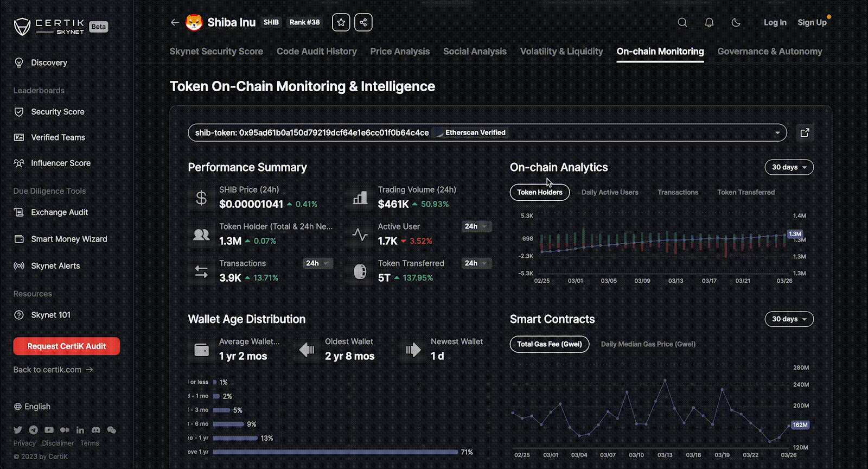Click the Average Wallet icon
This screenshot has width=868, height=469.
click(201, 350)
